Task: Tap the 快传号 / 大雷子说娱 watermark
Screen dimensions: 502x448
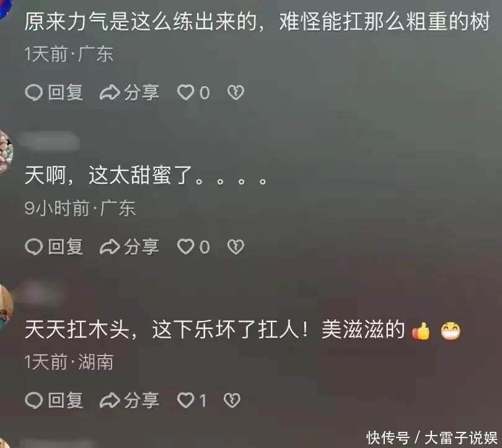Action: coord(431,437)
